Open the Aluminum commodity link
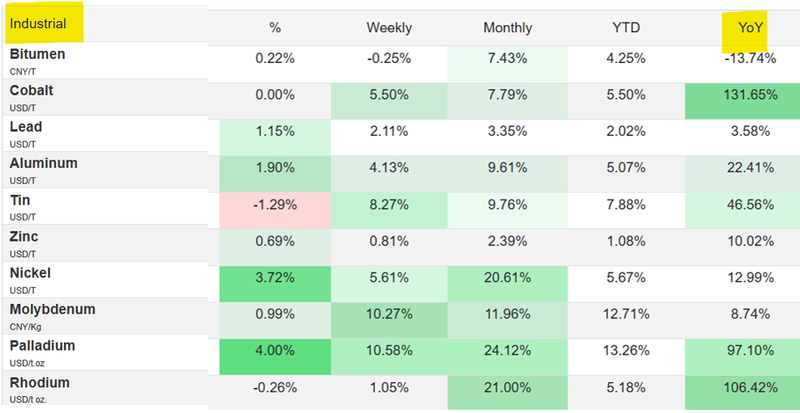800x413 pixels. (43, 163)
